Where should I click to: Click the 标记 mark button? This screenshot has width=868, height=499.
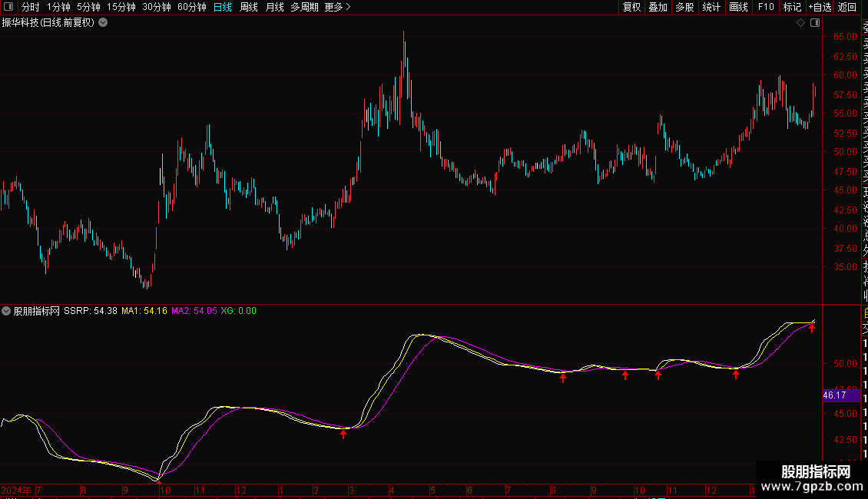coord(792,7)
